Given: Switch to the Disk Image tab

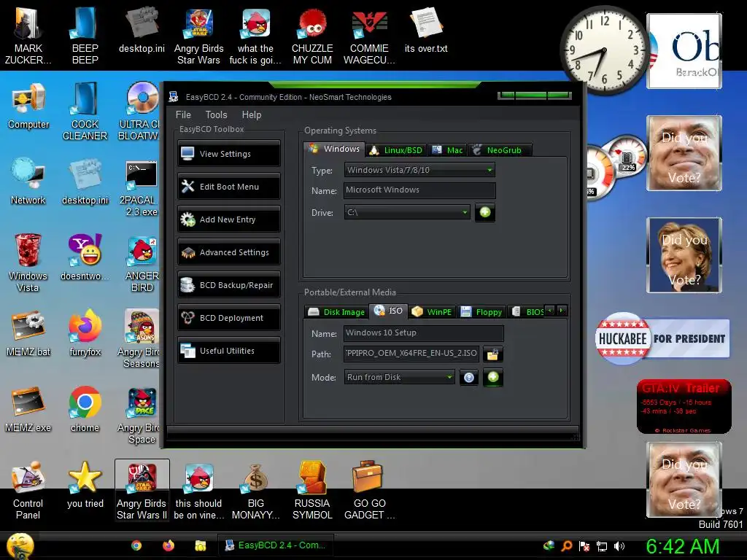Looking at the screenshot, I should pyautogui.click(x=336, y=312).
